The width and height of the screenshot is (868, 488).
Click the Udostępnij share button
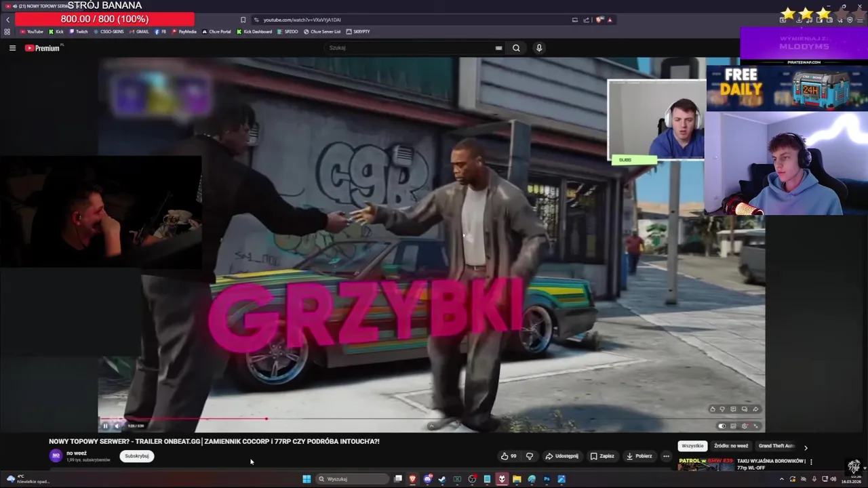562,456
